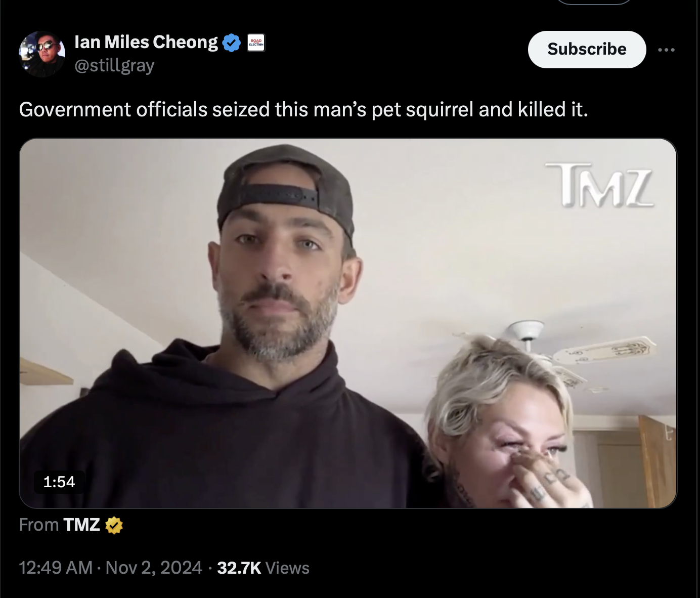Play the TMZ video thumbnail

348,323
